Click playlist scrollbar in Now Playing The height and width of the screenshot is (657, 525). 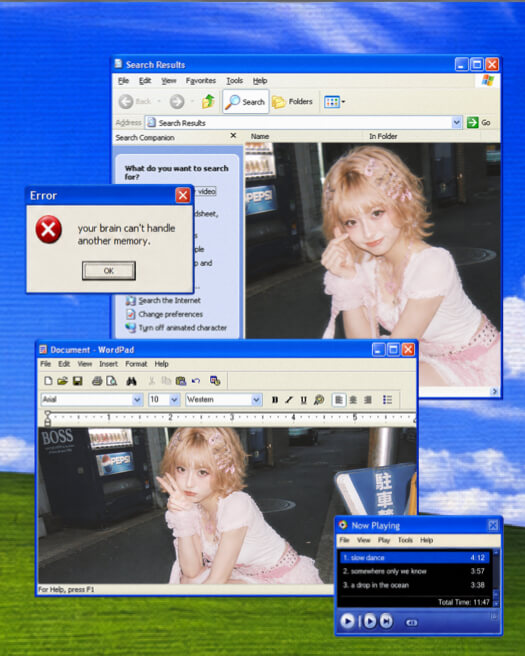496,577
